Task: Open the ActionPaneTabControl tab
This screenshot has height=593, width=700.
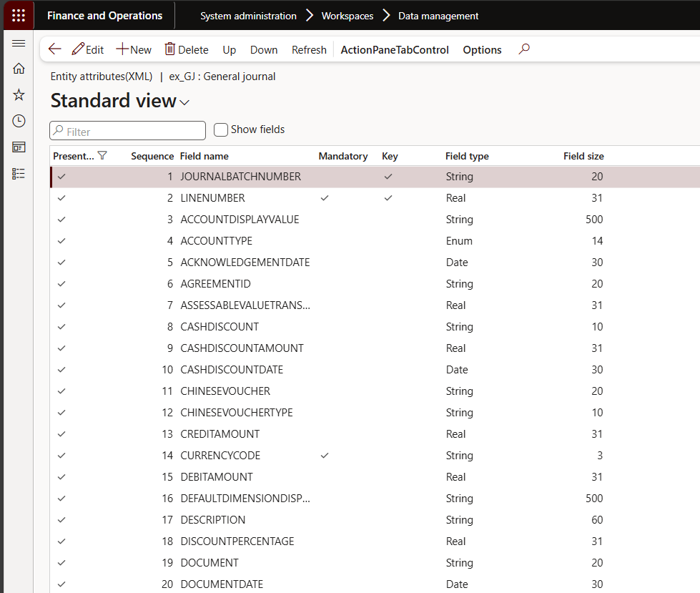Action: point(395,49)
